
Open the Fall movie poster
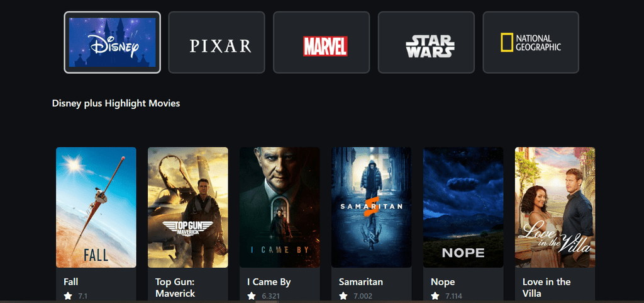96,207
